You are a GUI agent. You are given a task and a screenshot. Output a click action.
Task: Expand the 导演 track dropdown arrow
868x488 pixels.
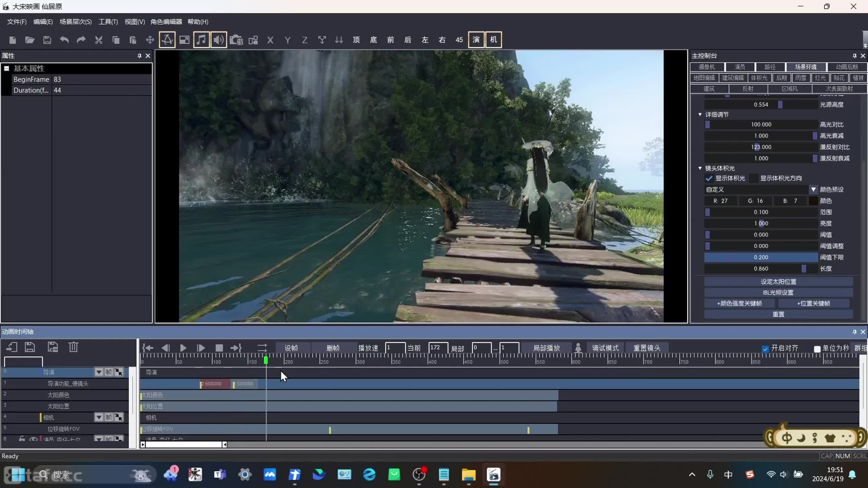pos(99,372)
